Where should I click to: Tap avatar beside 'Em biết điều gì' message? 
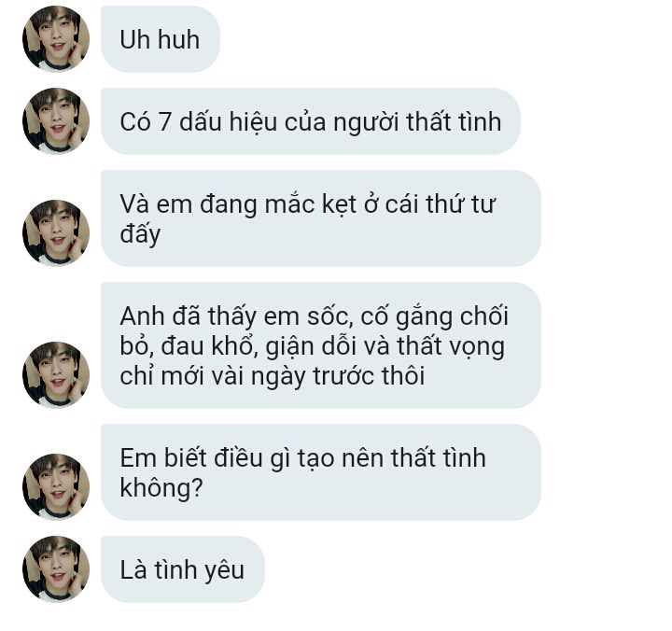(56, 487)
